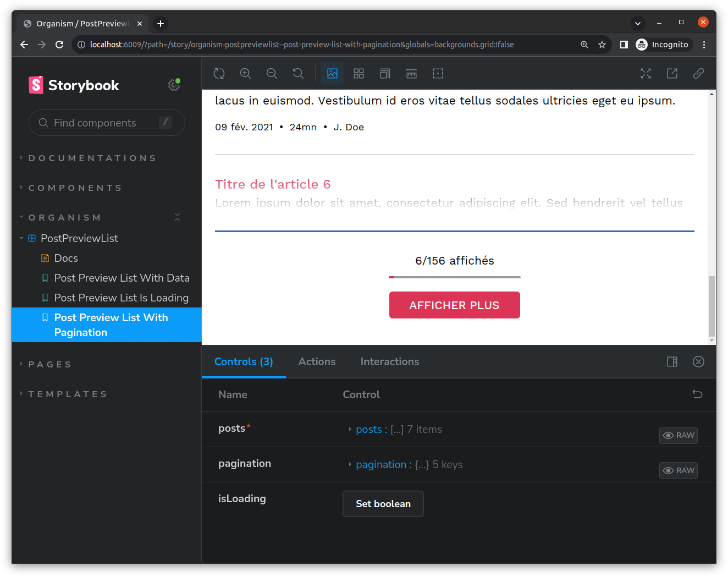
Task: Zoom in on the story canvas
Action: point(245,73)
